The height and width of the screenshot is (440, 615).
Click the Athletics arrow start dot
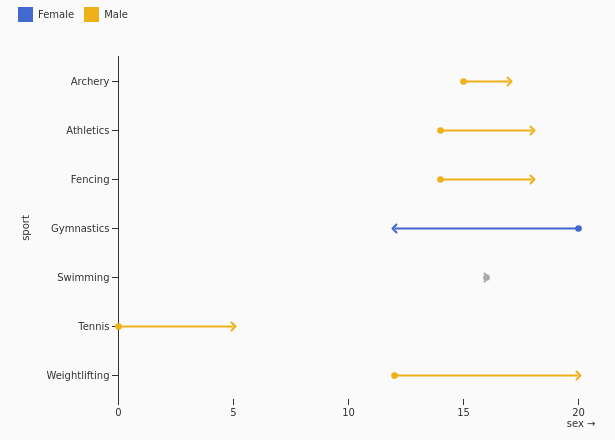click(440, 131)
